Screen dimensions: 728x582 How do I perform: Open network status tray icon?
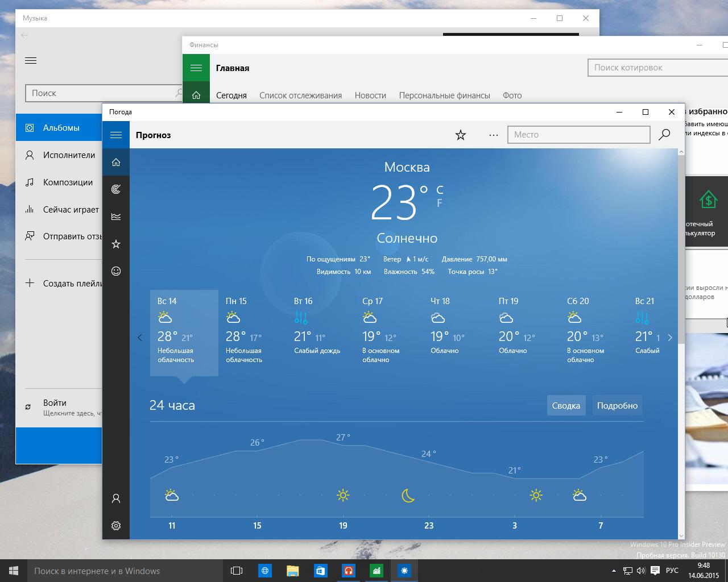628,571
